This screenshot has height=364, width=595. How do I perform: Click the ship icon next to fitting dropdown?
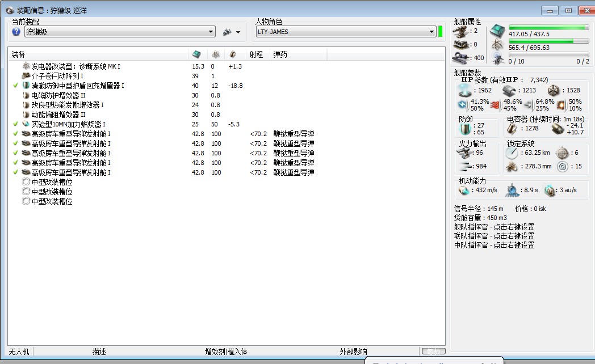tap(227, 32)
